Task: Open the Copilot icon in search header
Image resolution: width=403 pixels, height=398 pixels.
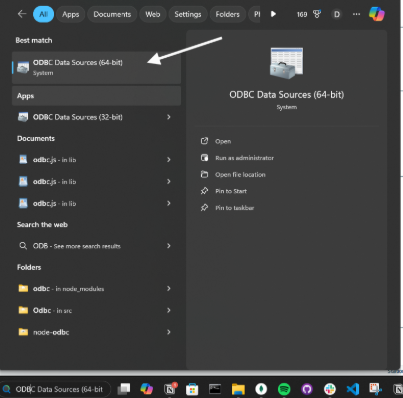Action: (x=377, y=14)
